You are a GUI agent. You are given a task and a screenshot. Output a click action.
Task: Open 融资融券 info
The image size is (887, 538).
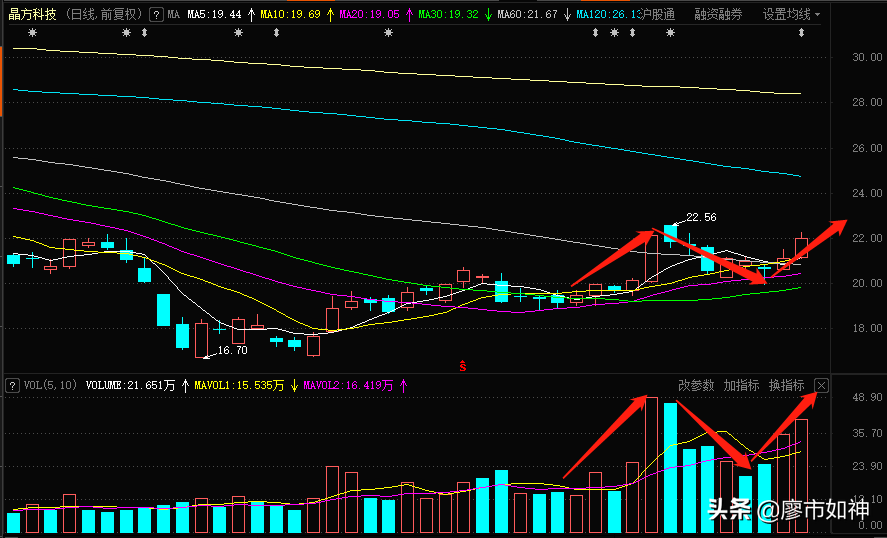718,14
